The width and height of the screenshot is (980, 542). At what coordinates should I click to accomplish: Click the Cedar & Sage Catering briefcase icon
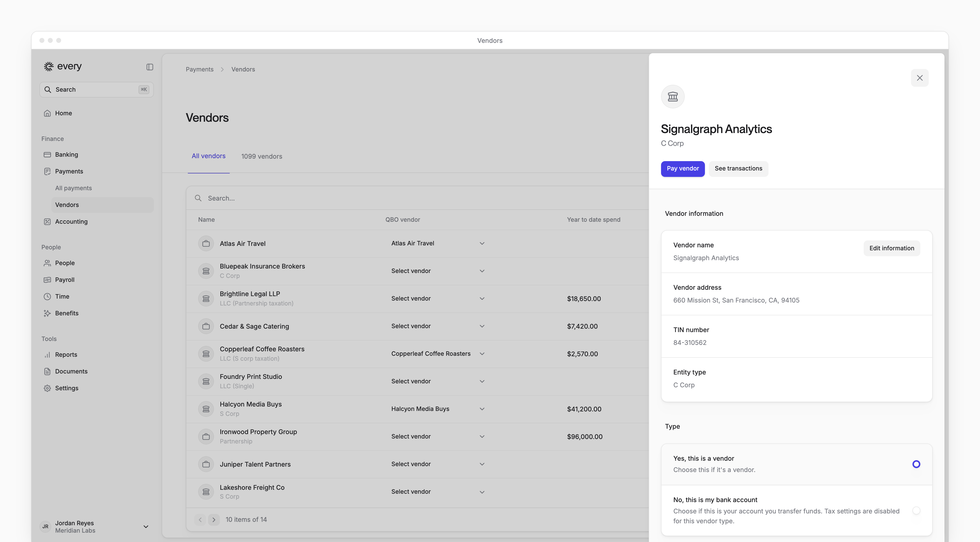coord(206,326)
